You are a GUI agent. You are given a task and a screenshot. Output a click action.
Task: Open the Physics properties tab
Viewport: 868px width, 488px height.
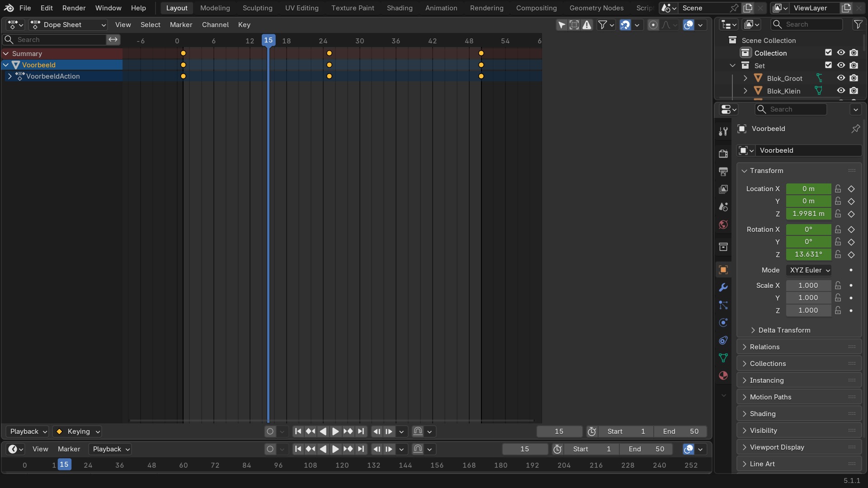723,323
